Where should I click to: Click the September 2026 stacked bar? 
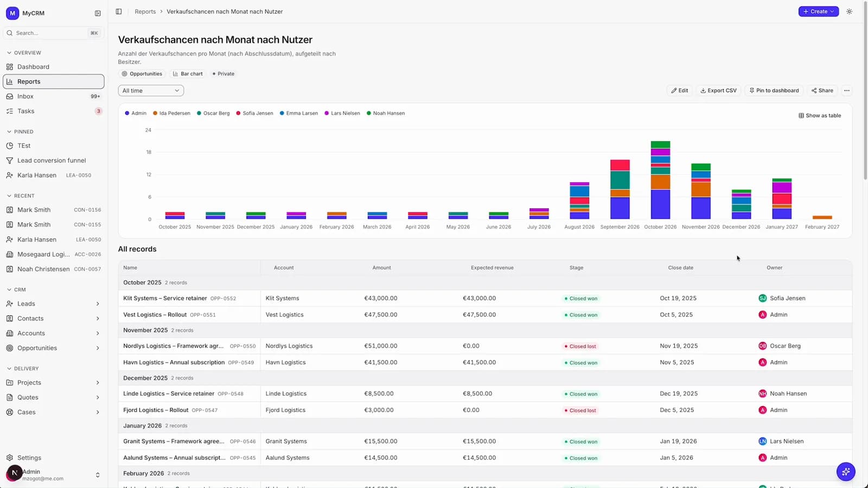coord(620,189)
